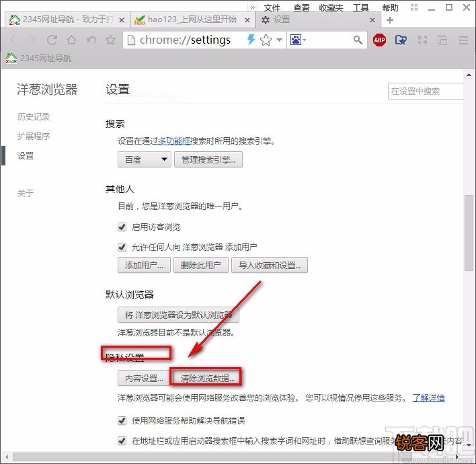476x464 pixels.
Task: Open 扩展程序 in the sidebar
Action: pyautogui.click(x=34, y=136)
